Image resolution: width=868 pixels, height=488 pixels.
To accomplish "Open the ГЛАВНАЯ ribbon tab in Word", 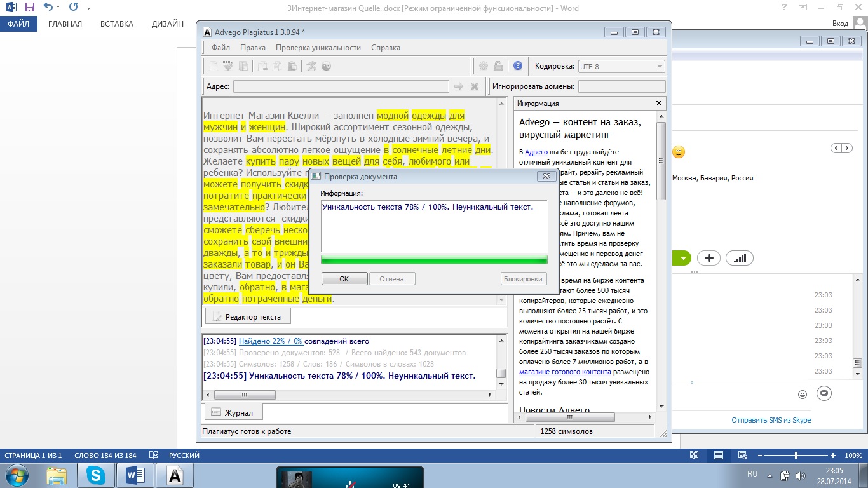I will (65, 24).
